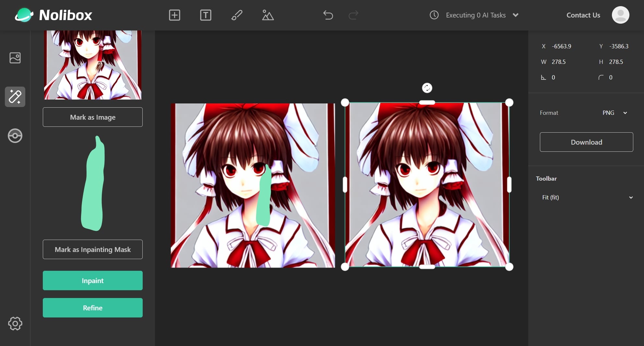Undo the last action

pyautogui.click(x=328, y=15)
